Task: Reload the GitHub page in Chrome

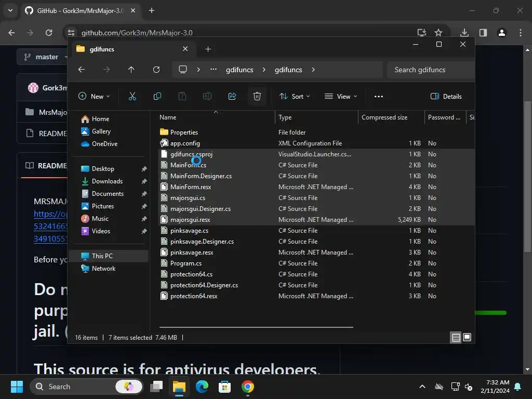Action: [49, 33]
